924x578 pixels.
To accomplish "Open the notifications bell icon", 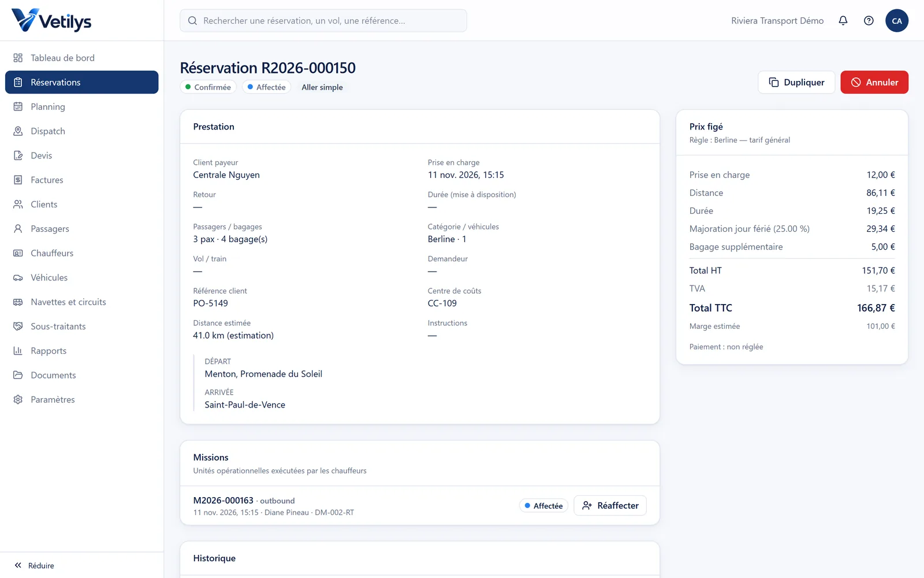I will (843, 21).
